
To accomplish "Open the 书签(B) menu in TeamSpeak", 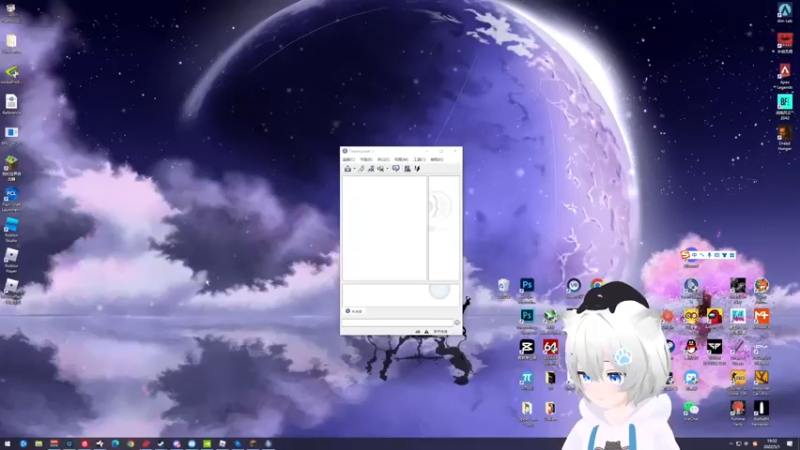I will (366, 160).
